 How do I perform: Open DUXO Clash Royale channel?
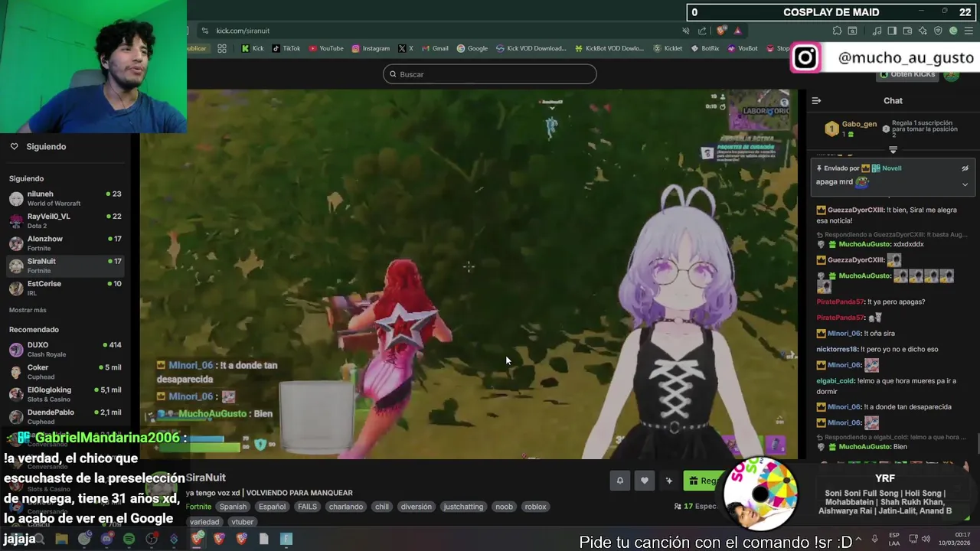[x=65, y=349]
